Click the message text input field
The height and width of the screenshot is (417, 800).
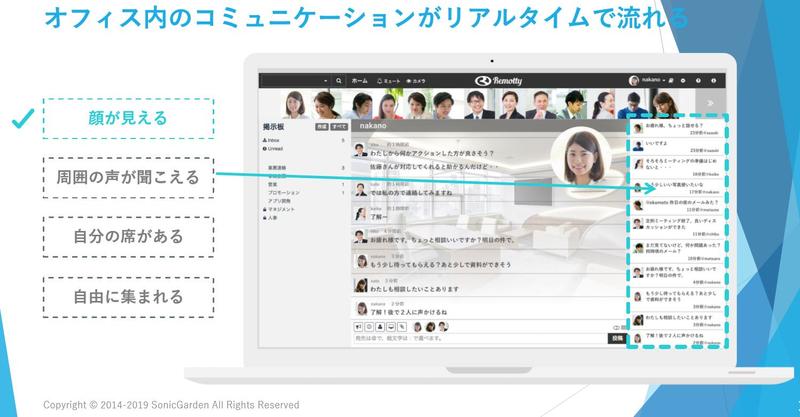(x=480, y=338)
